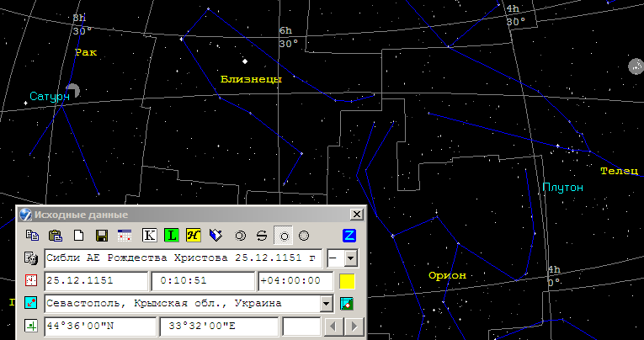This screenshot has width=644, height=340.
Task: Click the Paste clipboard icon in the dialog
Action: coord(56,236)
